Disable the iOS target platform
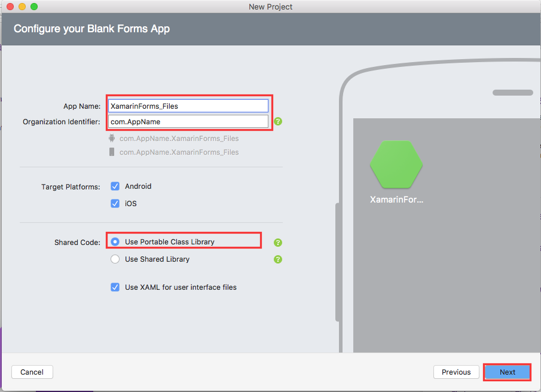 115,203
